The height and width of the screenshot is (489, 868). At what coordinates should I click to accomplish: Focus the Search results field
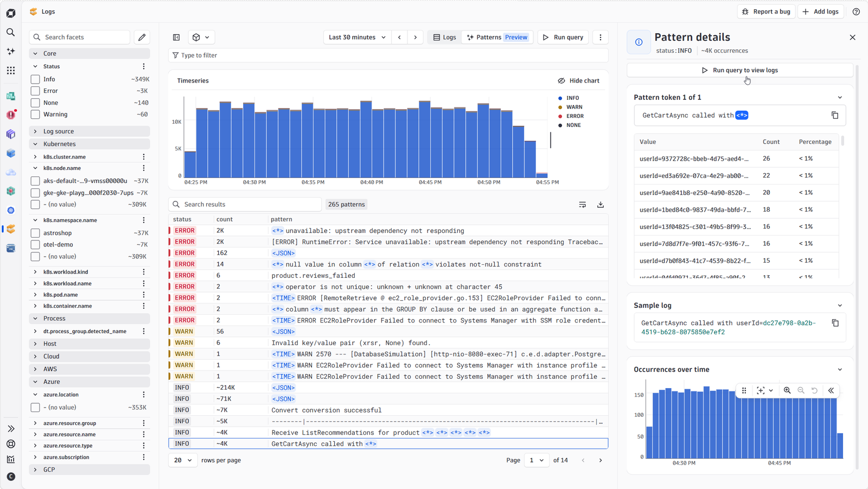(245, 205)
